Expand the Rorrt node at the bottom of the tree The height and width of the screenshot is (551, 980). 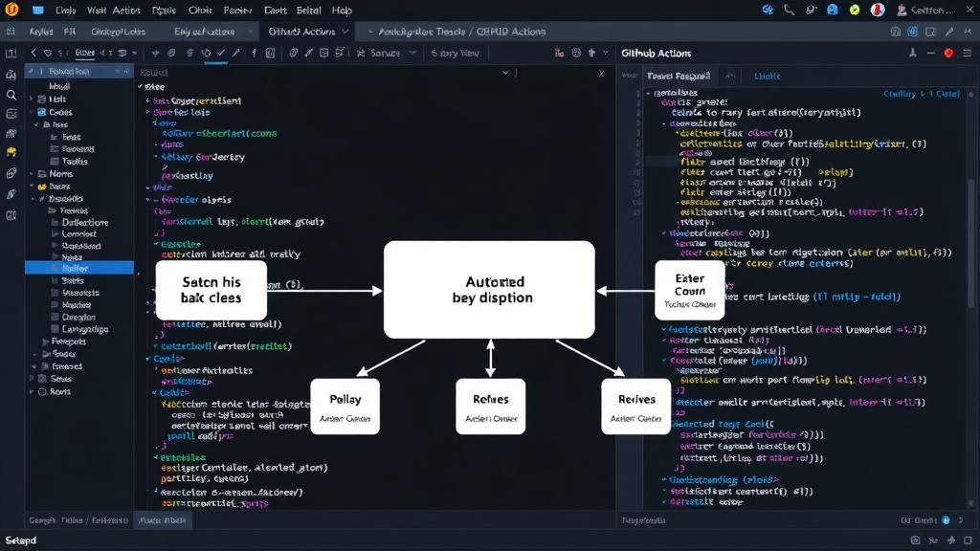32,391
